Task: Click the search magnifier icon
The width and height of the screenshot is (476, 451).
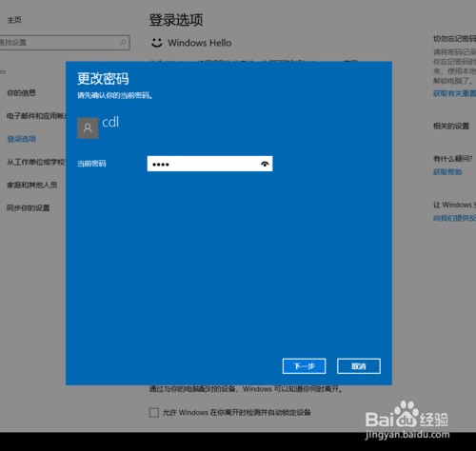Action: 123,42
